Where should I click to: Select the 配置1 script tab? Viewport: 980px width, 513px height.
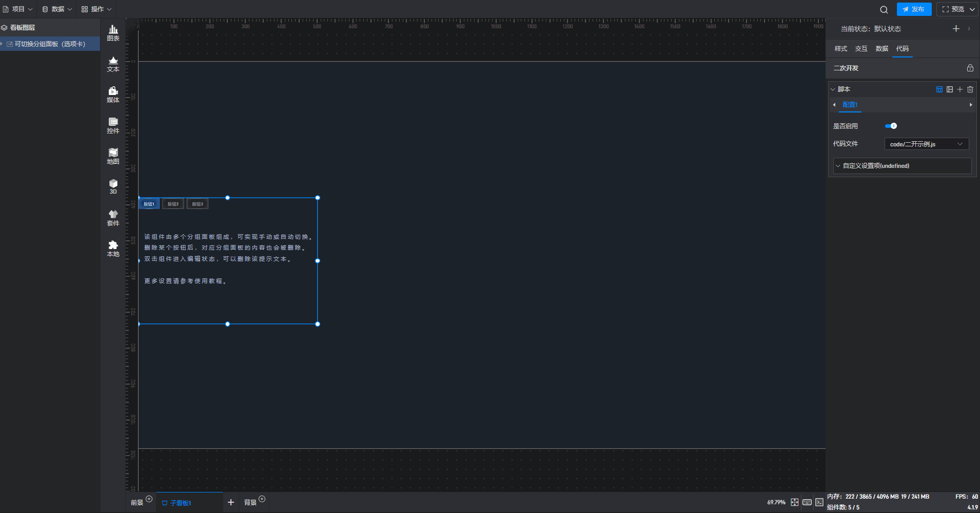pyautogui.click(x=850, y=105)
